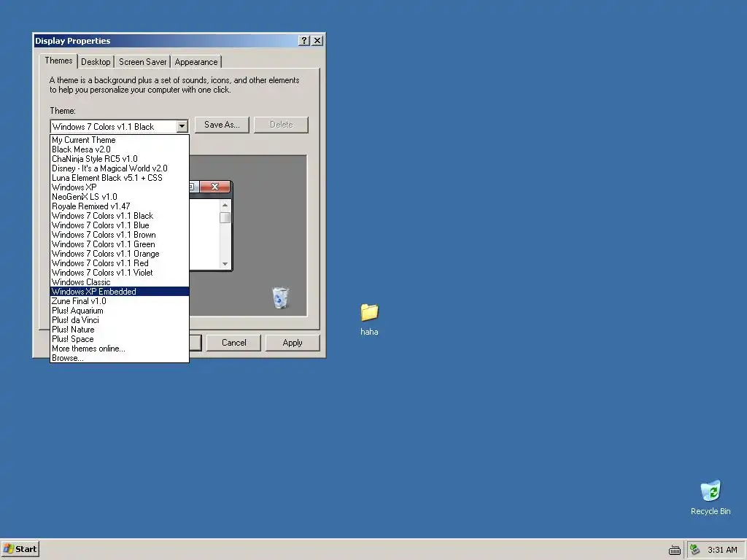Viewport: 747px width, 560px height.
Task: Pick the Plus! Space theme
Action: tap(120, 339)
